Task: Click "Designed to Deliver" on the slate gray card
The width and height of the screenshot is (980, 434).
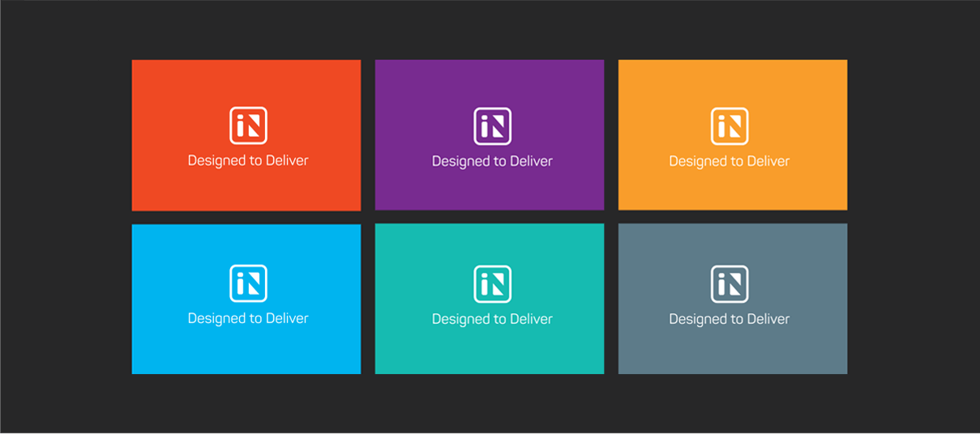Action: pyautogui.click(x=730, y=319)
